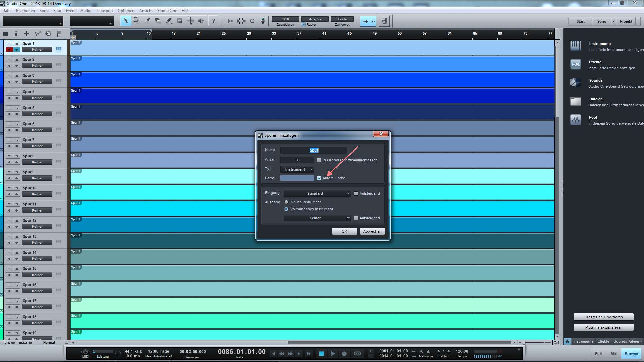644x362 pixels.
Task: Solo Spur 5 with its S button
Action: (x=16, y=108)
